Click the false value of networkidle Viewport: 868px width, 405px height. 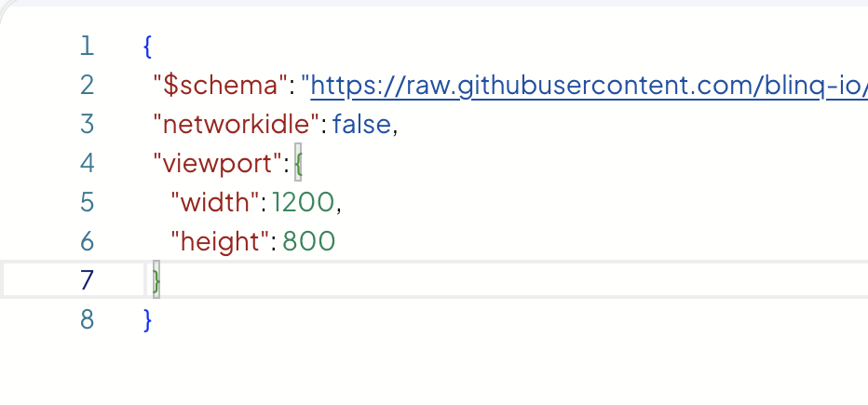point(362,125)
